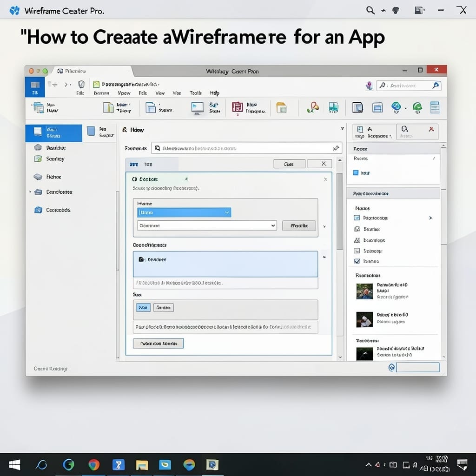
Task: Click the search magnifier in the outer title bar
Action: (370, 10)
